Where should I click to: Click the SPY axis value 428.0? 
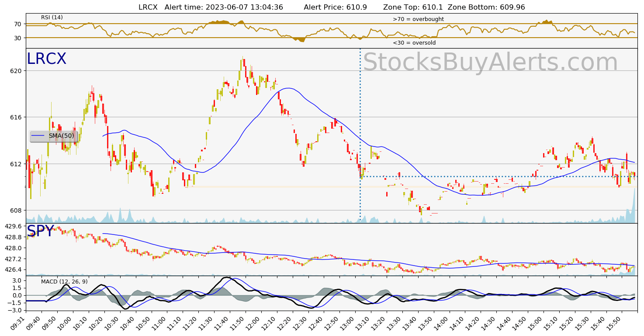[x=14, y=248]
